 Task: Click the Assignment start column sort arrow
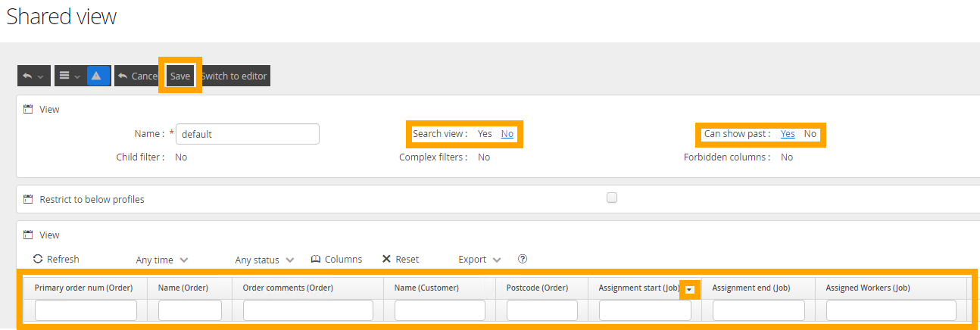689,289
